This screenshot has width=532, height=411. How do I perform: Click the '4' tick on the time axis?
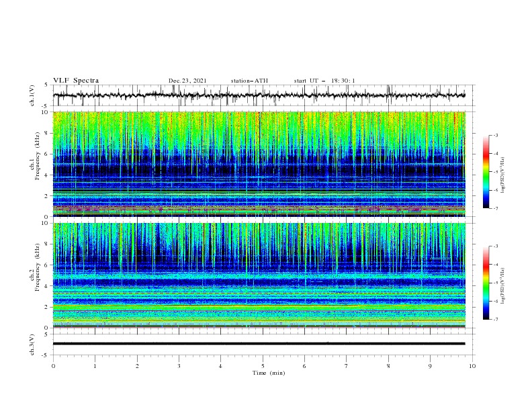[x=221, y=366]
